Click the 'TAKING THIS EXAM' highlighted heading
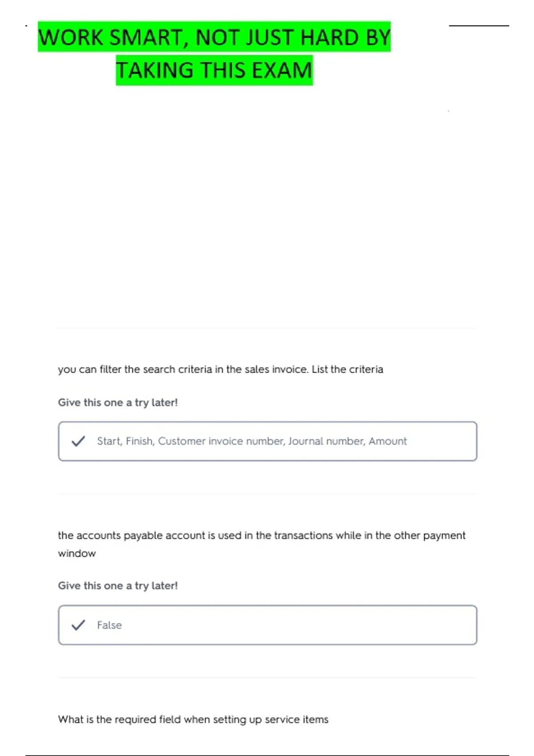Screen dimensions: 534x756 (x=214, y=70)
